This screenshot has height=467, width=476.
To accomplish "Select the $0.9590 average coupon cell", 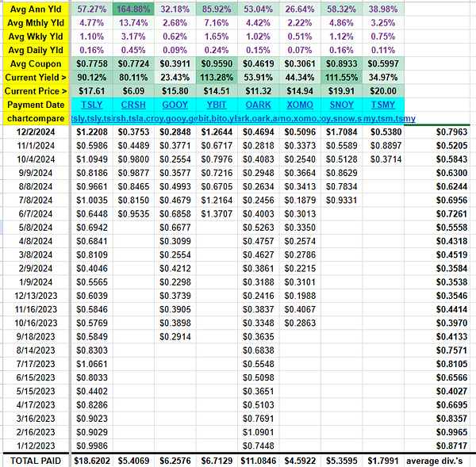I will click(x=217, y=63).
